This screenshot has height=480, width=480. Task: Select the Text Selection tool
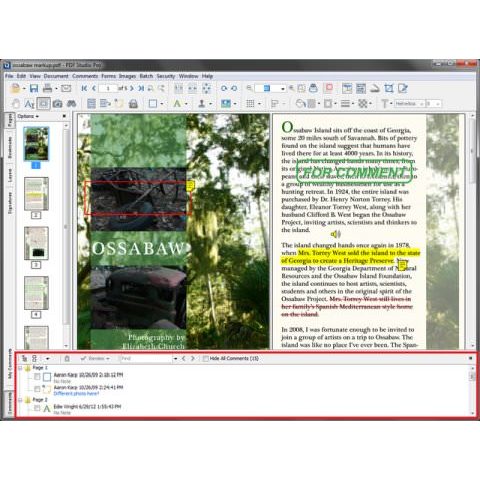point(29,104)
